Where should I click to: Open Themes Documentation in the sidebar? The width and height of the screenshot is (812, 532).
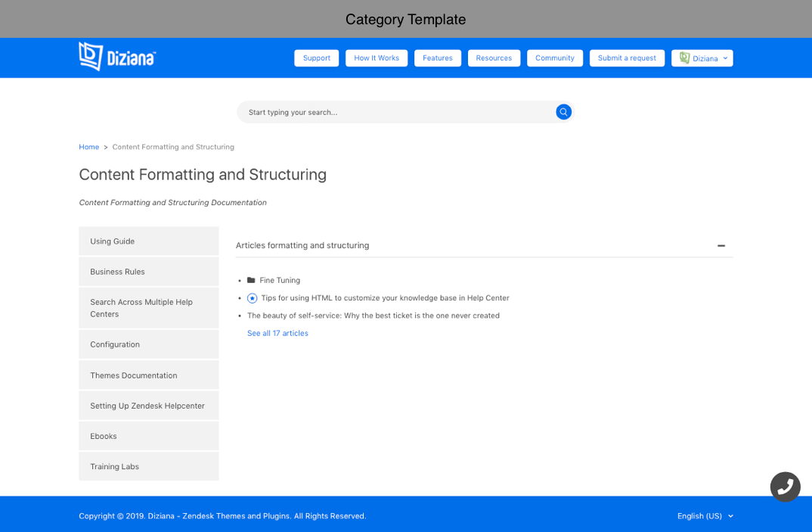[148, 375]
